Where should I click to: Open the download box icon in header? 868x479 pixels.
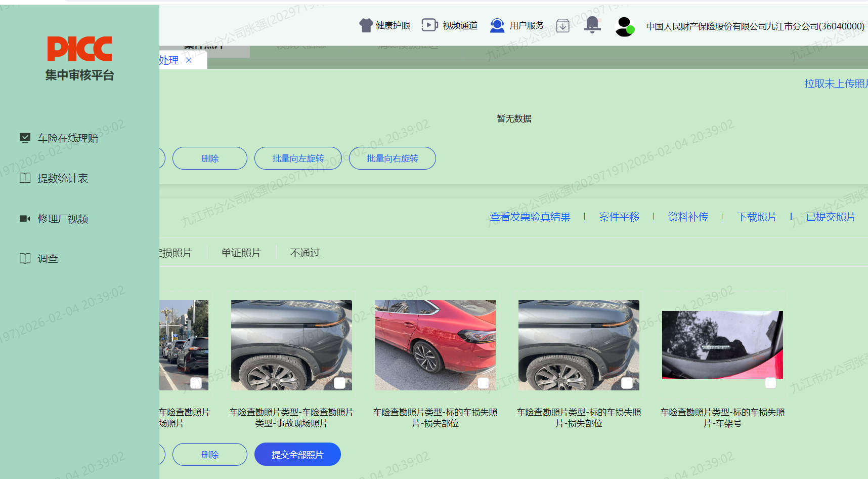(562, 25)
